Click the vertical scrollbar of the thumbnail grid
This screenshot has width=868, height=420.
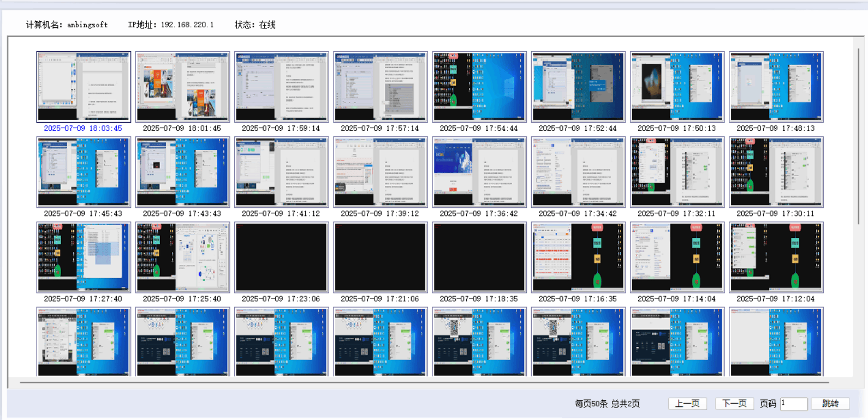click(x=858, y=136)
